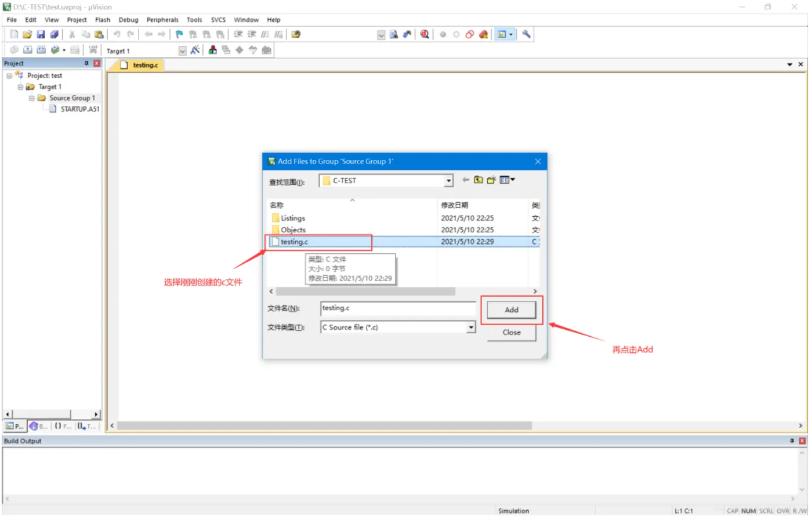Collapse the Source Group 1 tree node
Viewport: 812px width, 532px height.
tap(32, 99)
